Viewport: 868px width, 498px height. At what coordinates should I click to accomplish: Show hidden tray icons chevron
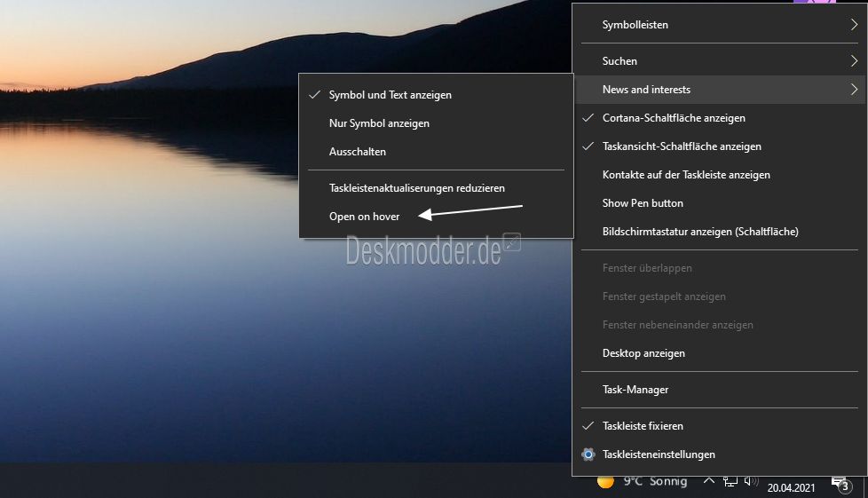click(708, 481)
